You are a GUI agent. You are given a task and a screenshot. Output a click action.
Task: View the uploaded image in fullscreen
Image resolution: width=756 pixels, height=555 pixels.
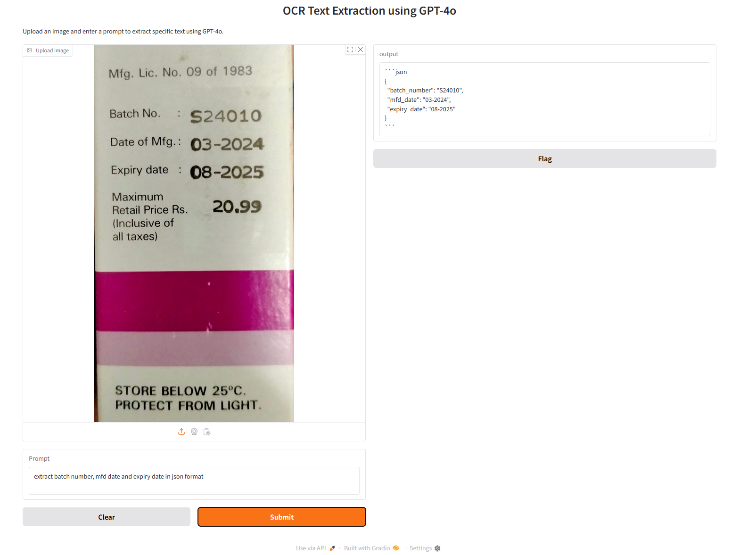[x=350, y=50]
